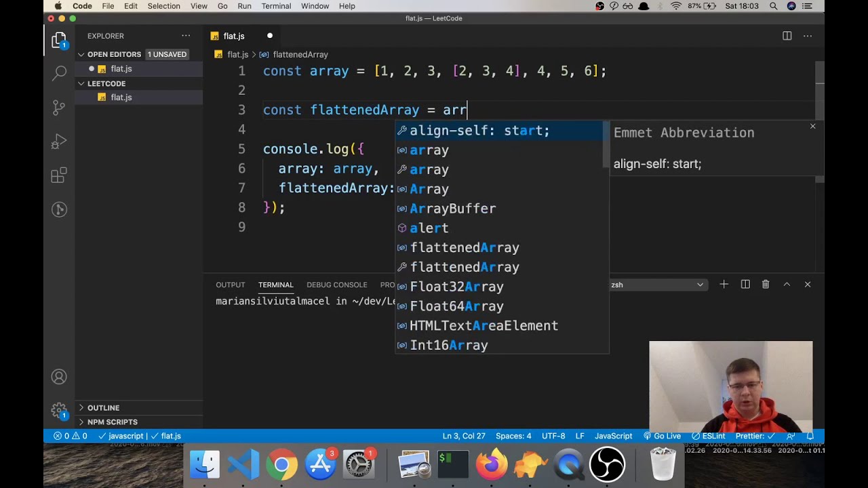Image resolution: width=868 pixels, height=488 pixels.
Task: Click the Go Live status bar button
Action: pyautogui.click(x=662, y=436)
